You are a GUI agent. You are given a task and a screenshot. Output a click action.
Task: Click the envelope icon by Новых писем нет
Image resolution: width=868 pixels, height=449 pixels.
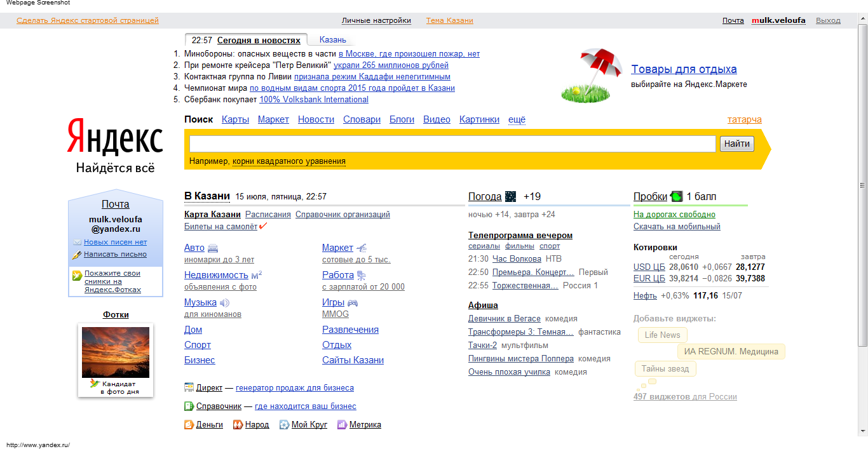pyautogui.click(x=77, y=243)
